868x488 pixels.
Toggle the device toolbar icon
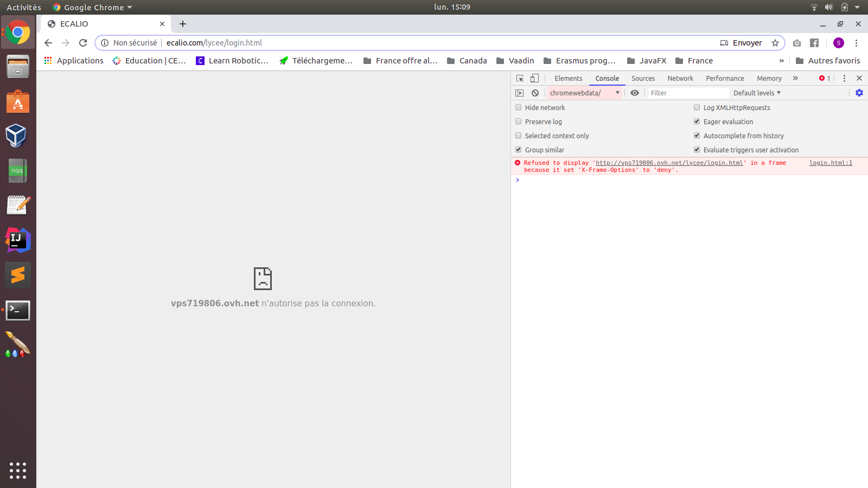(534, 78)
